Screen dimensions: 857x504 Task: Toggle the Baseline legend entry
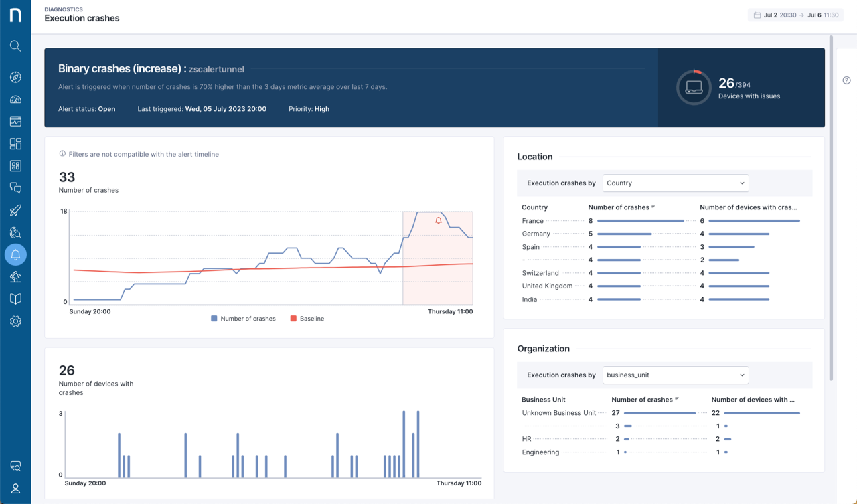tap(307, 318)
